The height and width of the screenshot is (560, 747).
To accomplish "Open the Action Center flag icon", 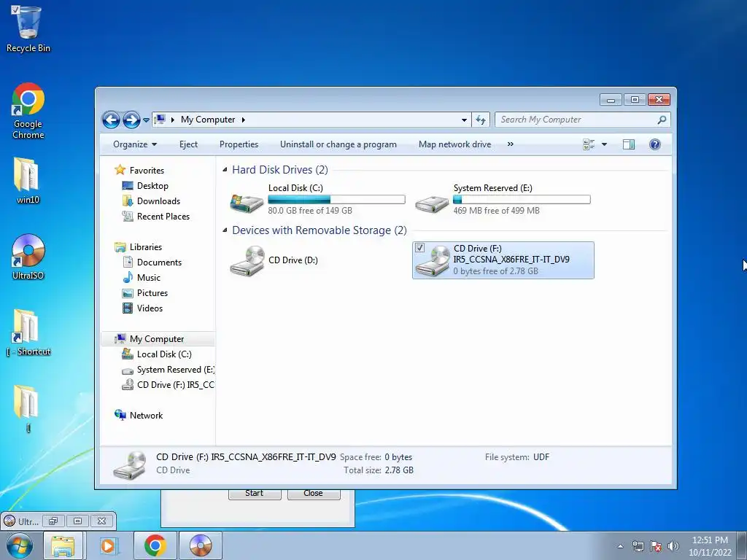I will click(656, 546).
